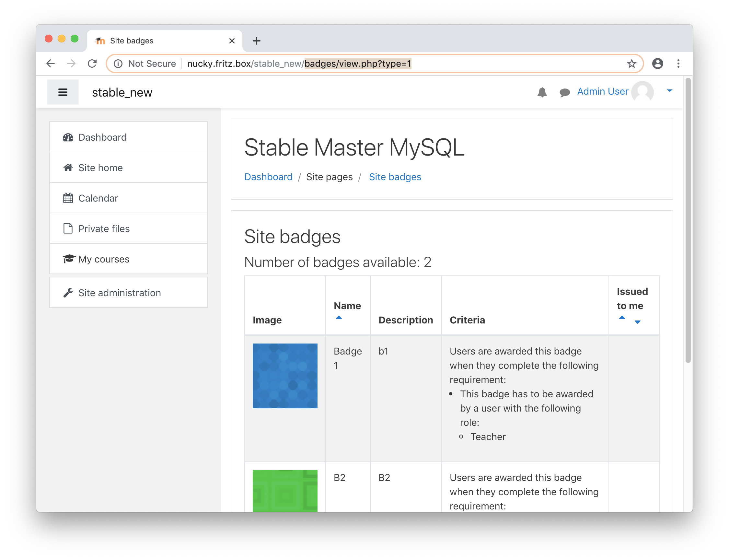
Task: Sort Issued to me descending arrow
Action: pyautogui.click(x=637, y=322)
